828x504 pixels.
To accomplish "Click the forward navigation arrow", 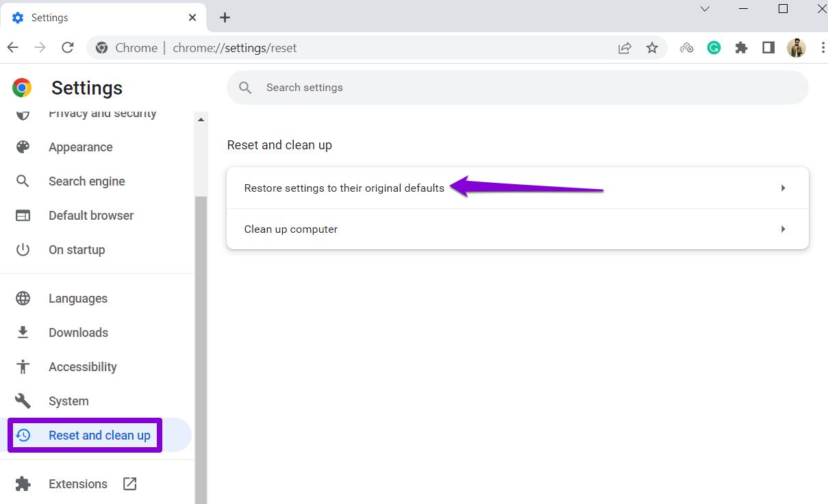I will click(x=40, y=47).
